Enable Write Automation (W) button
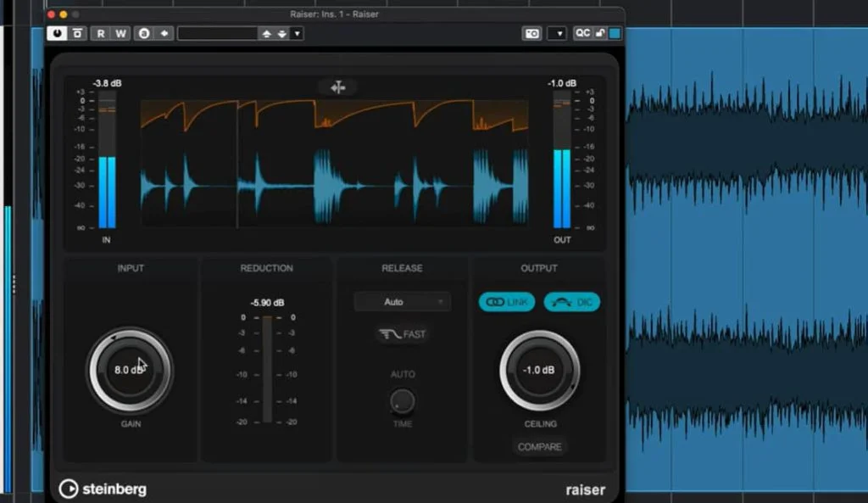The height and width of the screenshot is (503, 868). pyautogui.click(x=120, y=33)
